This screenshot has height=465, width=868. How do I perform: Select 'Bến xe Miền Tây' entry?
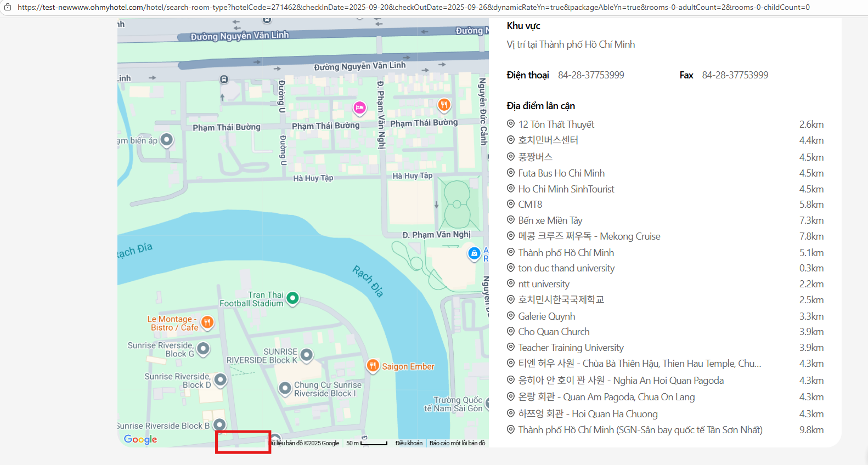[550, 220]
